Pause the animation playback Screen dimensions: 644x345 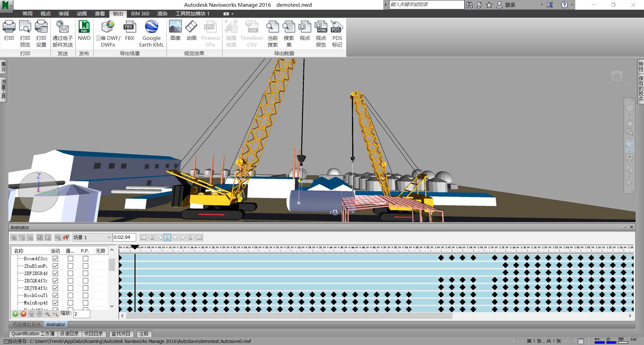[x=167, y=237]
